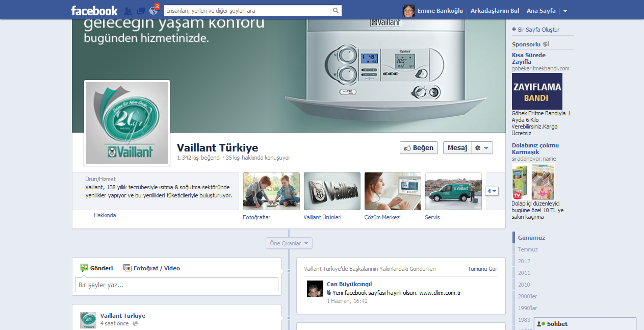Open friend requests icon
This screenshot has height=330, width=644.
click(x=128, y=11)
